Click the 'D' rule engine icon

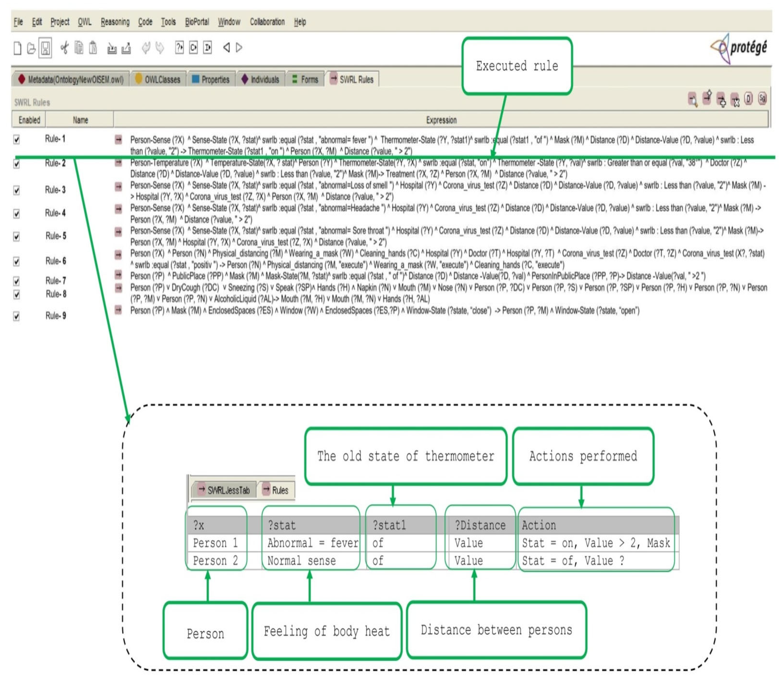pos(749,98)
